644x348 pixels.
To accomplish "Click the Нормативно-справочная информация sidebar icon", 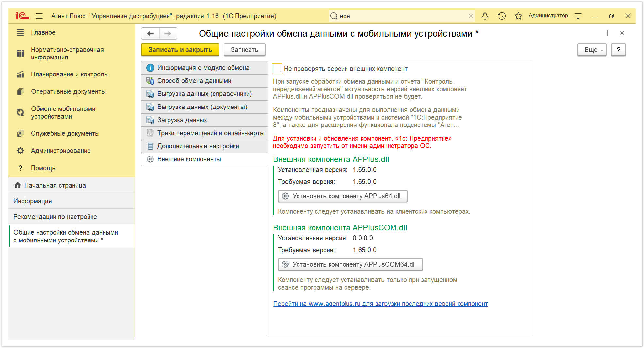I will point(20,53).
